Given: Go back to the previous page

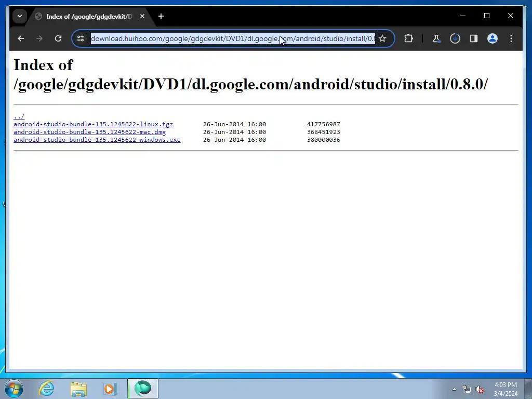Looking at the screenshot, I should click(x=21, y=38).
